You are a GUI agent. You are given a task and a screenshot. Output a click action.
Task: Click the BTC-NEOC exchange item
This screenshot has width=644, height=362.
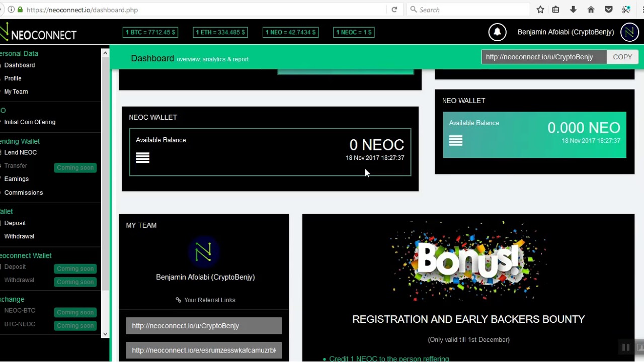(20, 324)
